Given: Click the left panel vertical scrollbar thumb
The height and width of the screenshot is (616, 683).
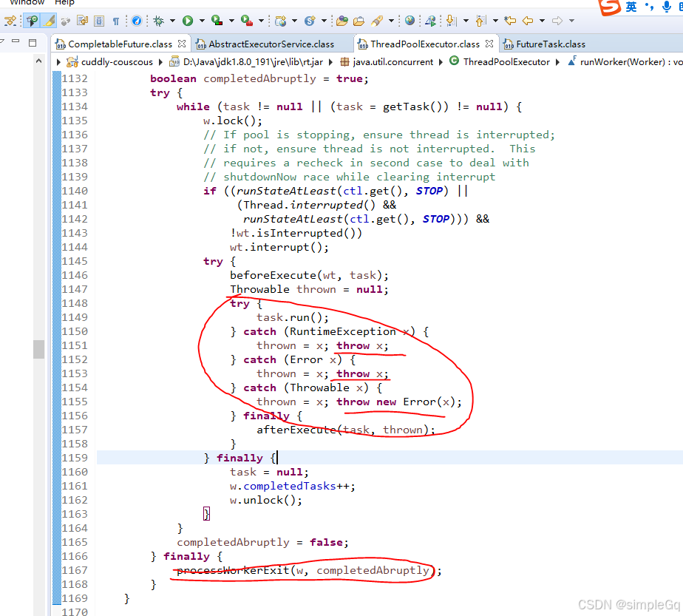Looking at the screenshot, I should (38, 349).
